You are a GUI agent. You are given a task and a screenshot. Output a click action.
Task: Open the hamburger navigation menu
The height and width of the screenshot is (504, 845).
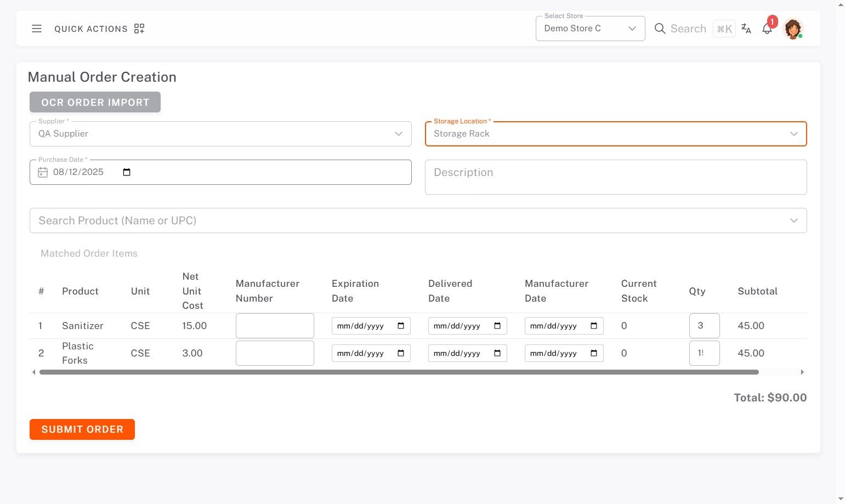[x=37, y=29]
